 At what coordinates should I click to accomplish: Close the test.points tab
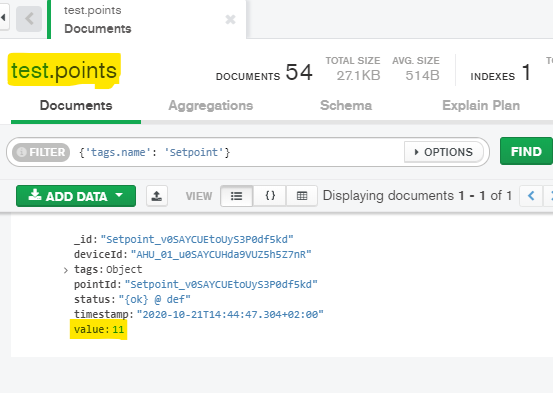(230, 19)
